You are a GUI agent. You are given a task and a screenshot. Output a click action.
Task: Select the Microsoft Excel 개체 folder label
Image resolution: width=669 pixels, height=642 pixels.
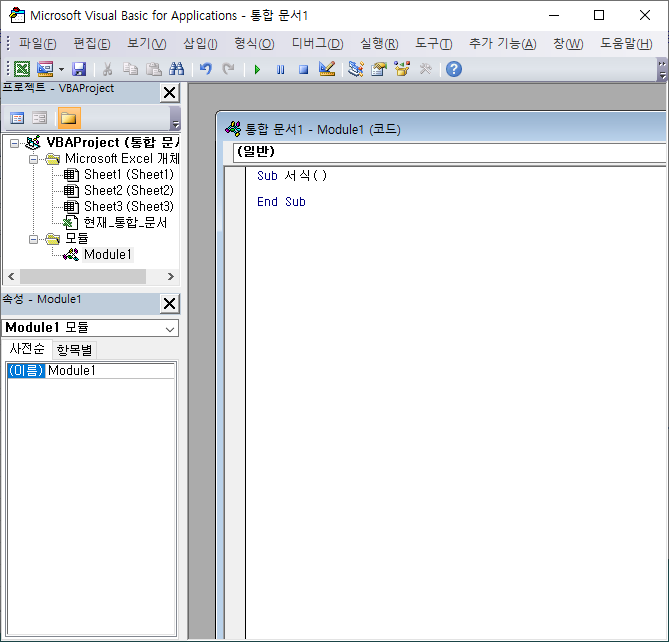click(x=122, y=159)
